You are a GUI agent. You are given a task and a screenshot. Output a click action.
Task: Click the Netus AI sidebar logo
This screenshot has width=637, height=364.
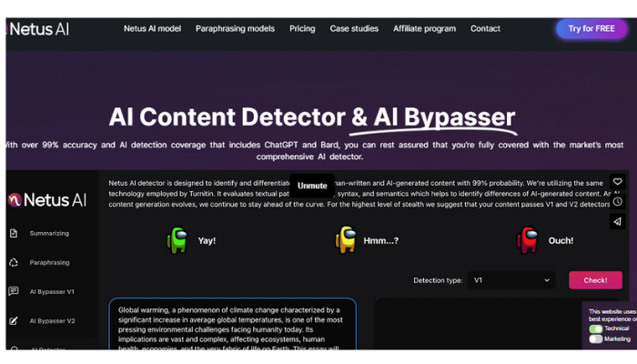(x=47, y=200)
